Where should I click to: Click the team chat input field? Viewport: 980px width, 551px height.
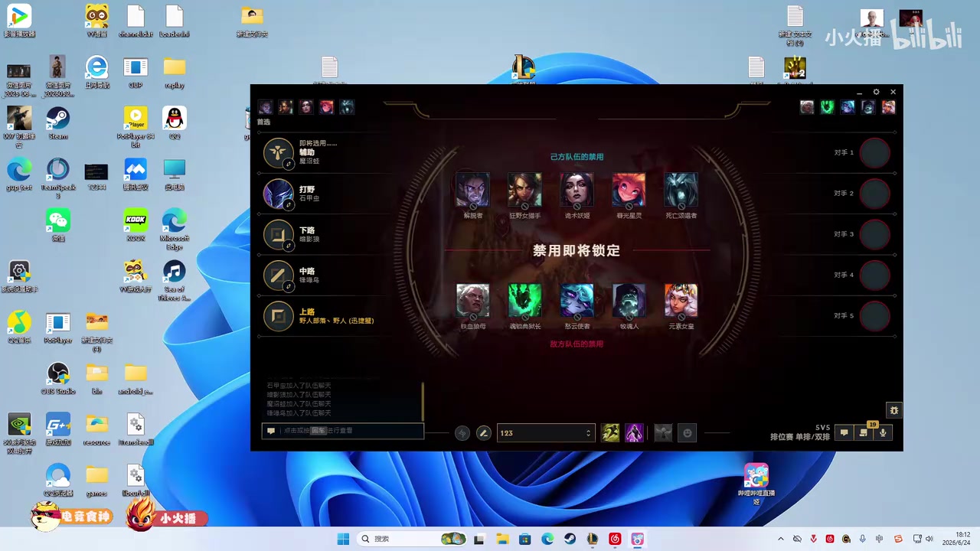[342, 431]
